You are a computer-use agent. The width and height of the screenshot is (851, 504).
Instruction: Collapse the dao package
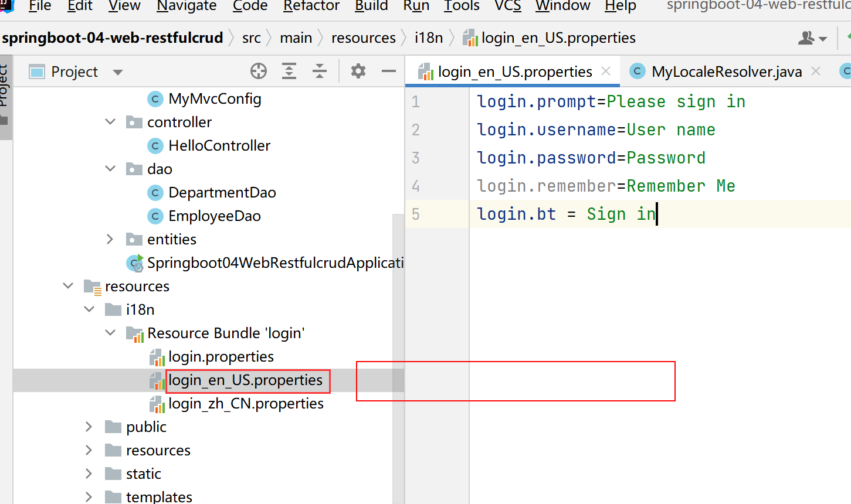coord(110,169)
